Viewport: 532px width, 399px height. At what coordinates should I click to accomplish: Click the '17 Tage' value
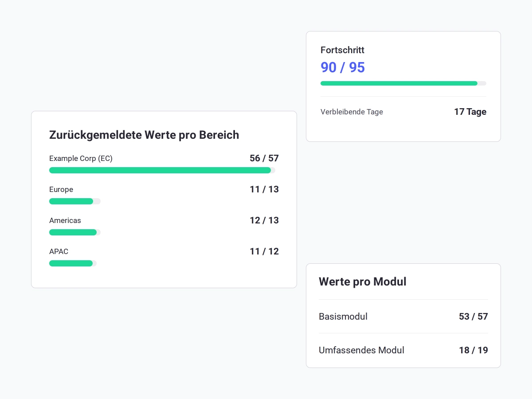point(470,112)
